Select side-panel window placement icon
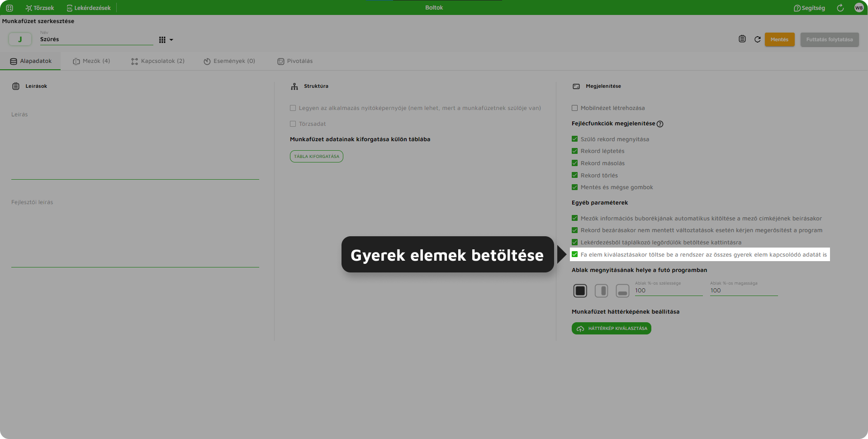 (601, 291)
